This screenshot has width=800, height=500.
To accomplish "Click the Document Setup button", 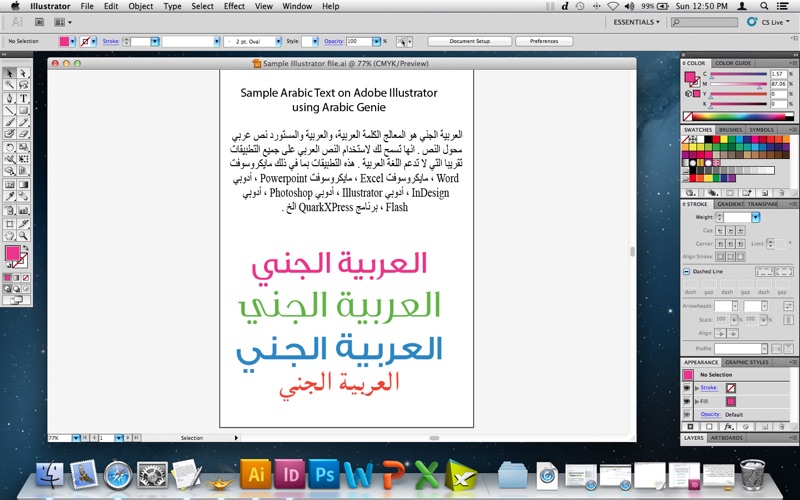I will (x=469, y=41).
